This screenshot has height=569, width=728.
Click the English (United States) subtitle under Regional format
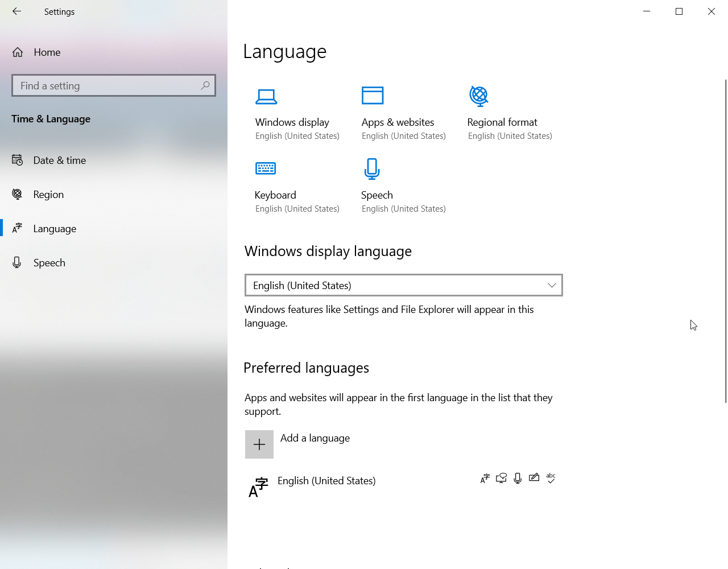(510, 136)
